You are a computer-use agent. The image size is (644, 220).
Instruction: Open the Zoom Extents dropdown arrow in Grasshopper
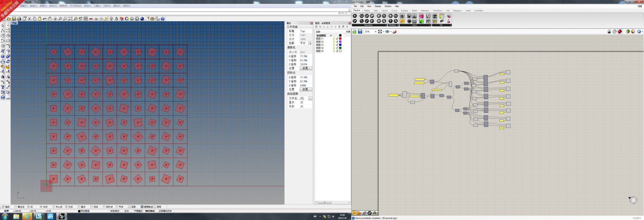pos(383,32)
